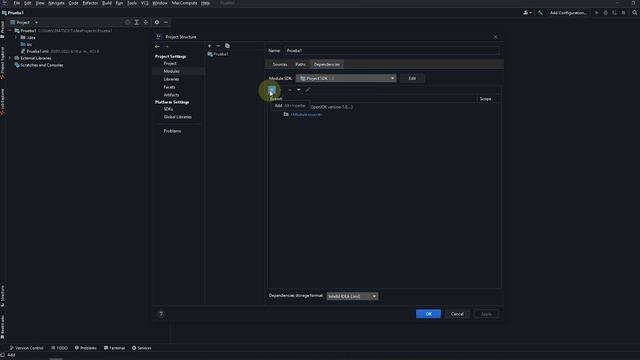Click the Debug bug icon in top toolbar
Screen dimensions: 640x360
606,13
